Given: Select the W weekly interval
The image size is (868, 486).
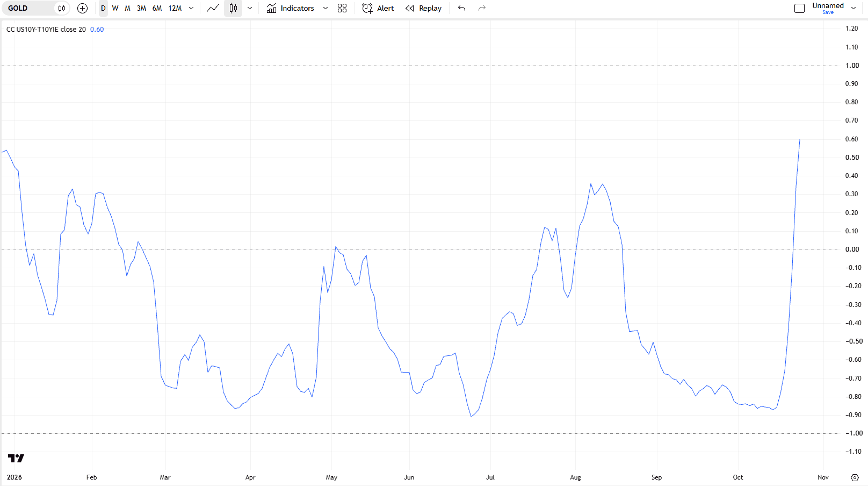Looking at the screenshot, I should 115,8.
